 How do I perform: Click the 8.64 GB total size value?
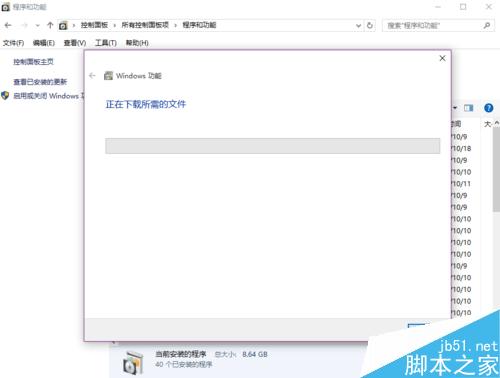(x=255, y=354)
